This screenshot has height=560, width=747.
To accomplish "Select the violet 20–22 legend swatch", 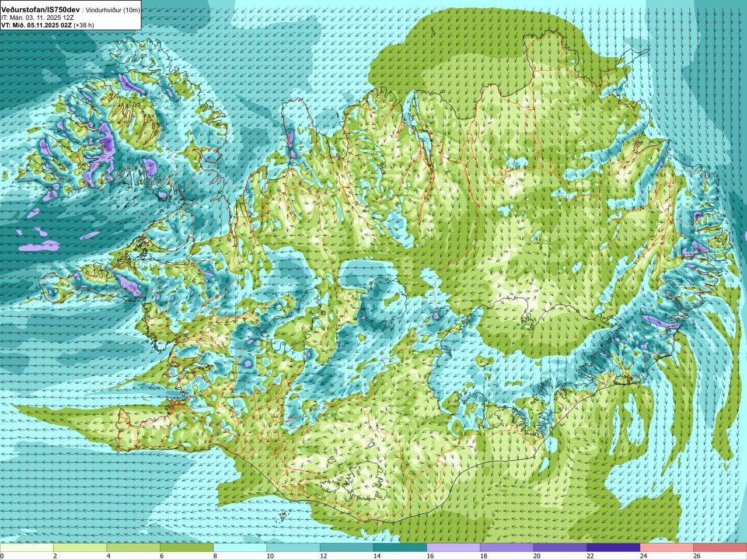I will click(x=560, y=547).
